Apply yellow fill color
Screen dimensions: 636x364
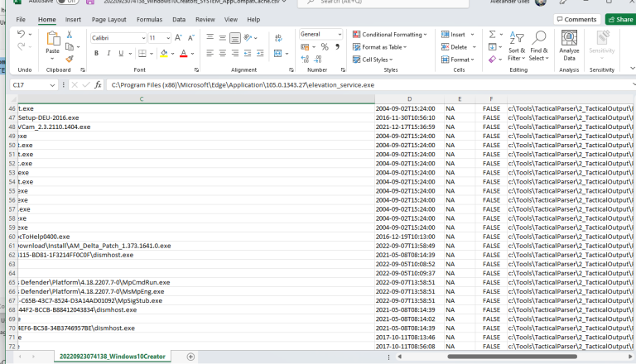click(164, 53)
